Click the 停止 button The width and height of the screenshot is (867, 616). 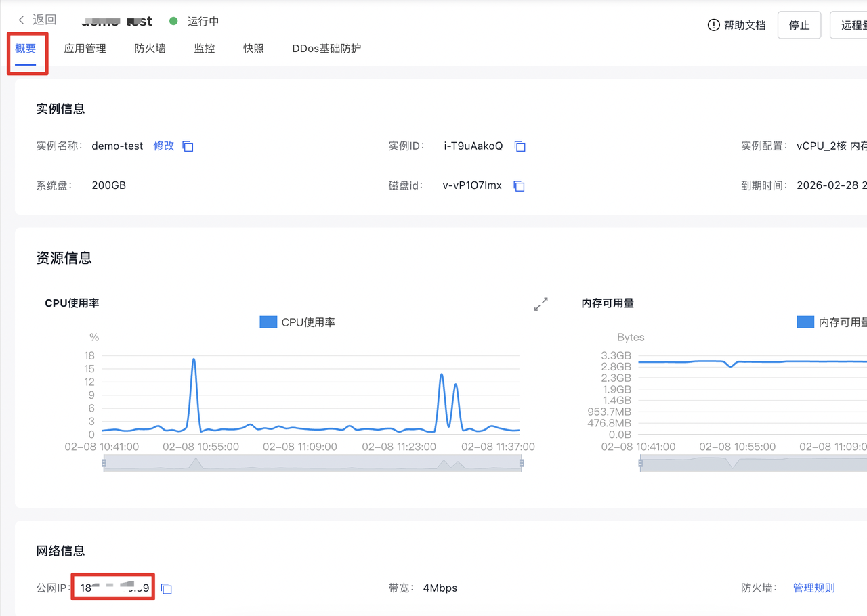799,25
